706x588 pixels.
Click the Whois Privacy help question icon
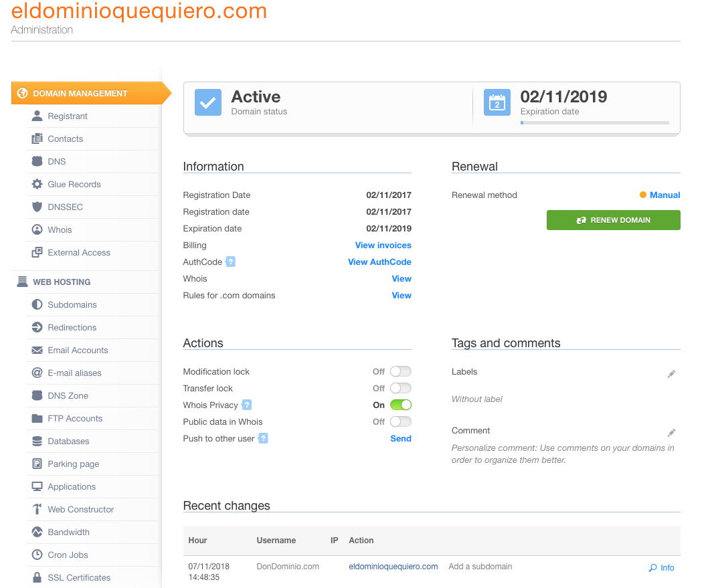pos(246,405)
